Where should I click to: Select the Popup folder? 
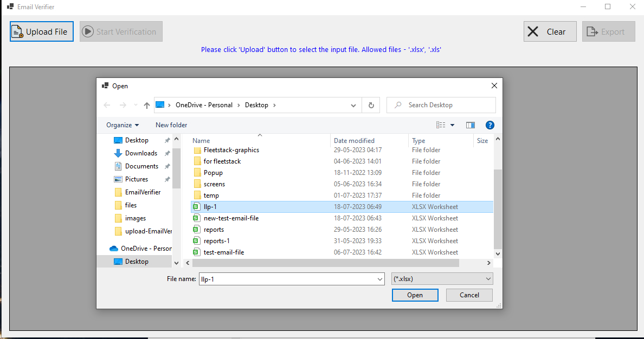coord(212,173)
